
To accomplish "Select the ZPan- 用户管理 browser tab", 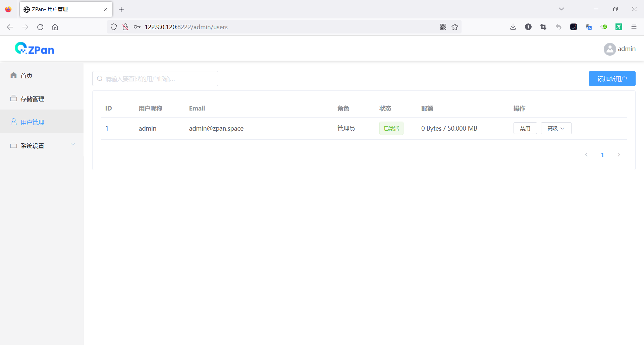I will point(66,9).
